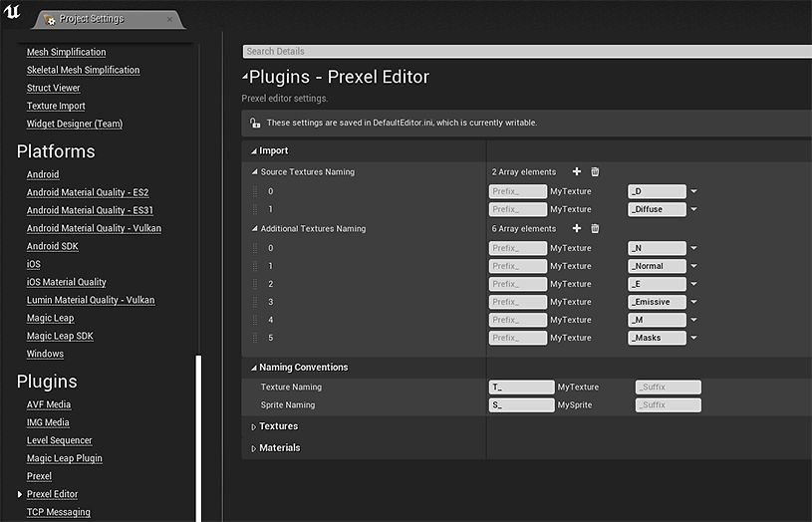Open Android Material Quality - ES31

90,210
